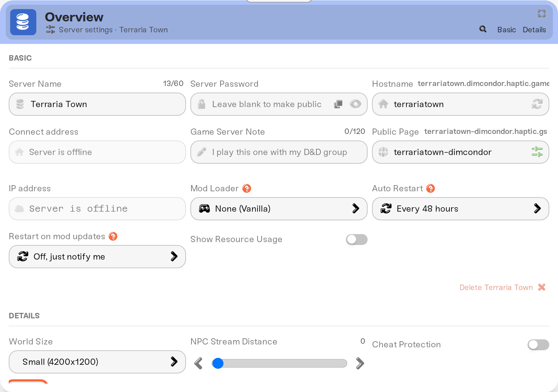
Task: Click the terrariatown.dimcondor.haptic.game hostname link
Action: click(x=484, y=83)
